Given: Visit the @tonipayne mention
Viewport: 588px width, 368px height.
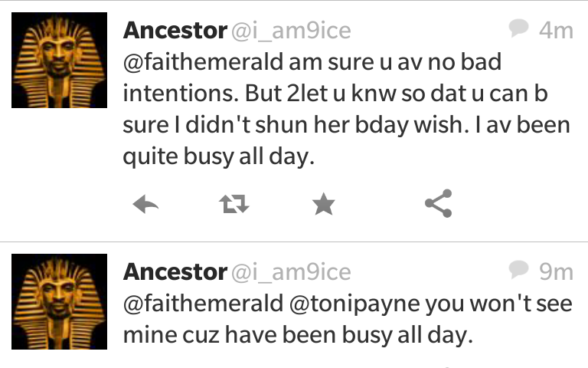Looking at the screenshot, I should (354, 304).
